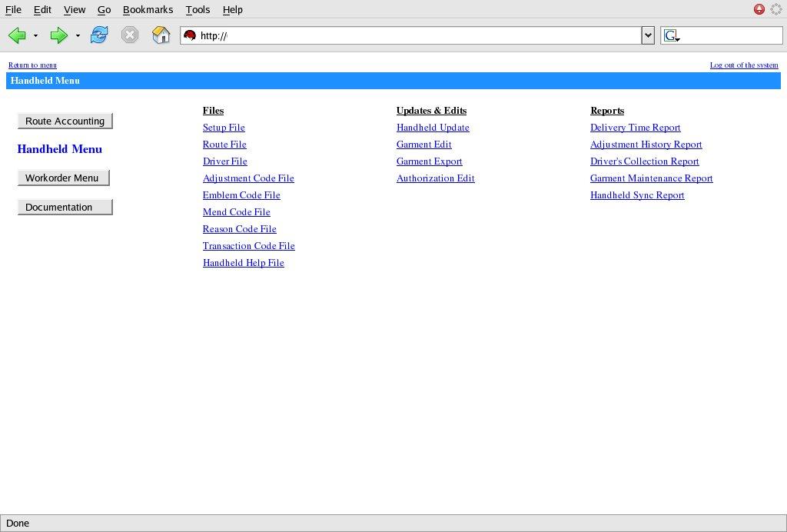Viewport: 787px width, 532px height.
Task: Open the Setup File link
Action: (224, 128)
